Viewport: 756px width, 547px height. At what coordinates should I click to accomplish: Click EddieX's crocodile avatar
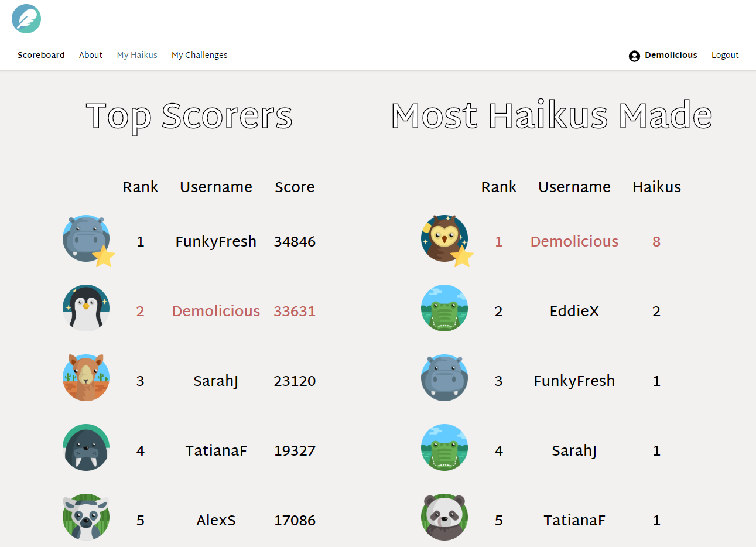click(x=444, y=308)
